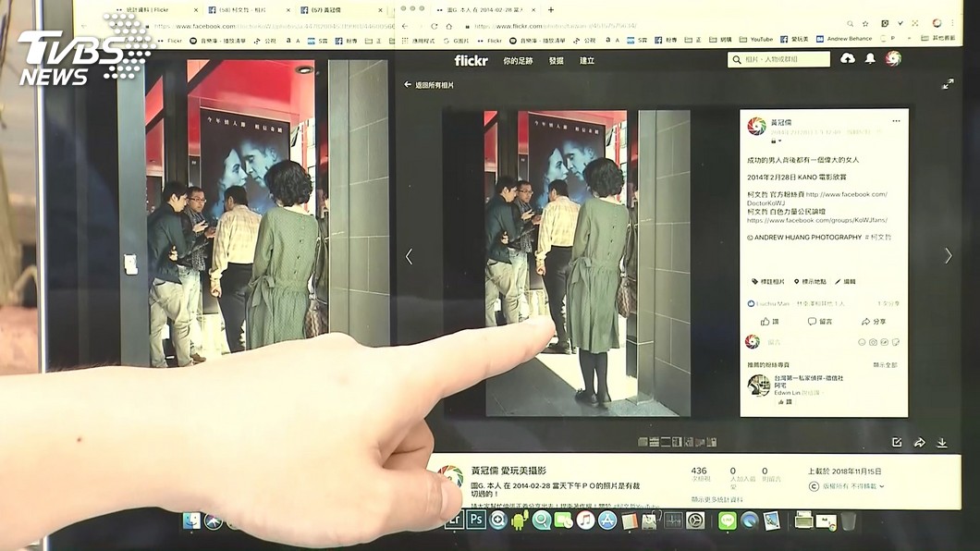Click the 留言 comment button
Image resolution: width=980 pixels, height=551 pixels.
pyautogui.click(x=819, y=322)
